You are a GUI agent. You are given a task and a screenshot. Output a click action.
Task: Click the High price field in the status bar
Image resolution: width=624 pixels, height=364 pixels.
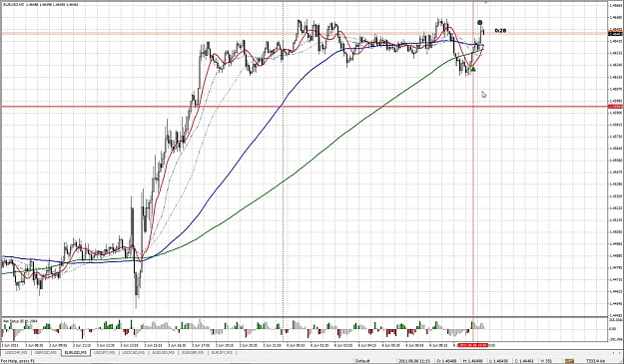pos(474,361)
